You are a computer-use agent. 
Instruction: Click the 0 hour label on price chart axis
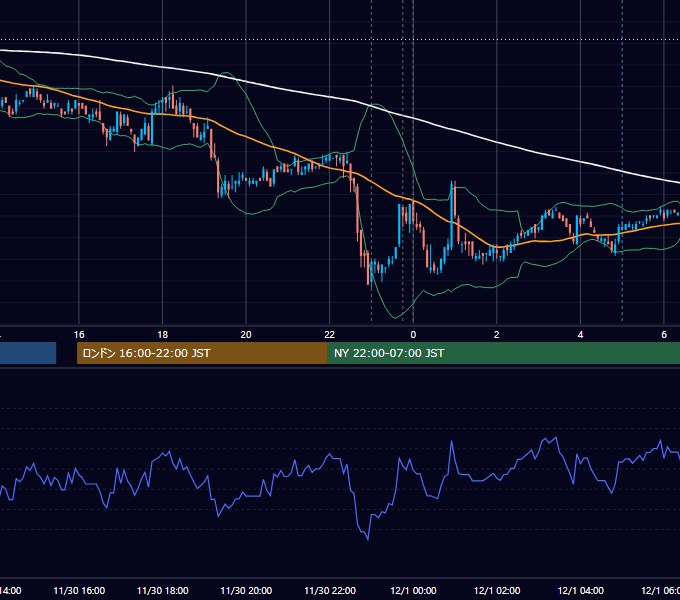413,335
